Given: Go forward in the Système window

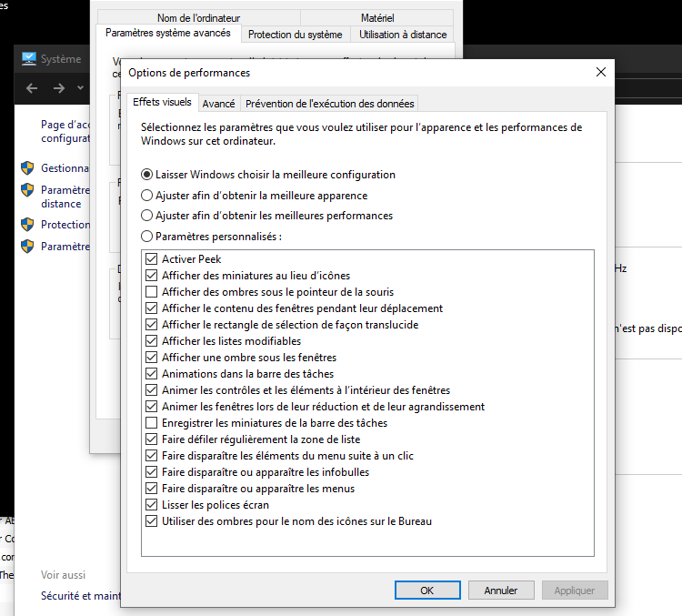Looking at the screenshot, I should pos(59,88).
